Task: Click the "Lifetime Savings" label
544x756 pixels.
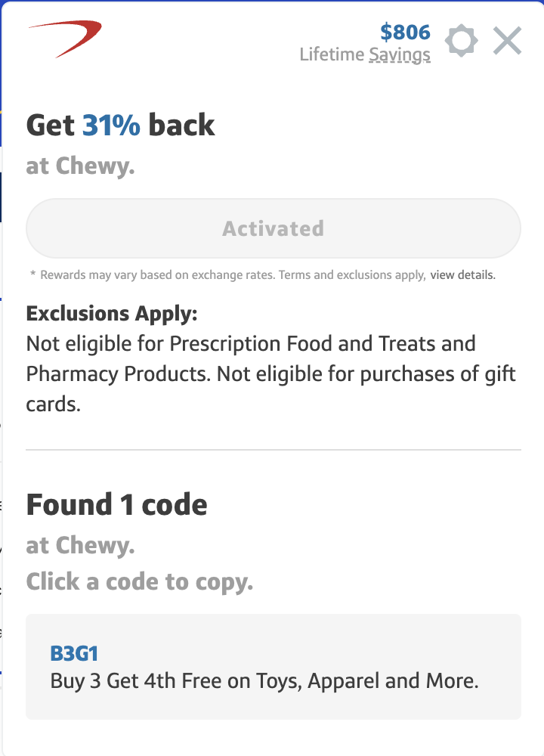Action: 365,54
